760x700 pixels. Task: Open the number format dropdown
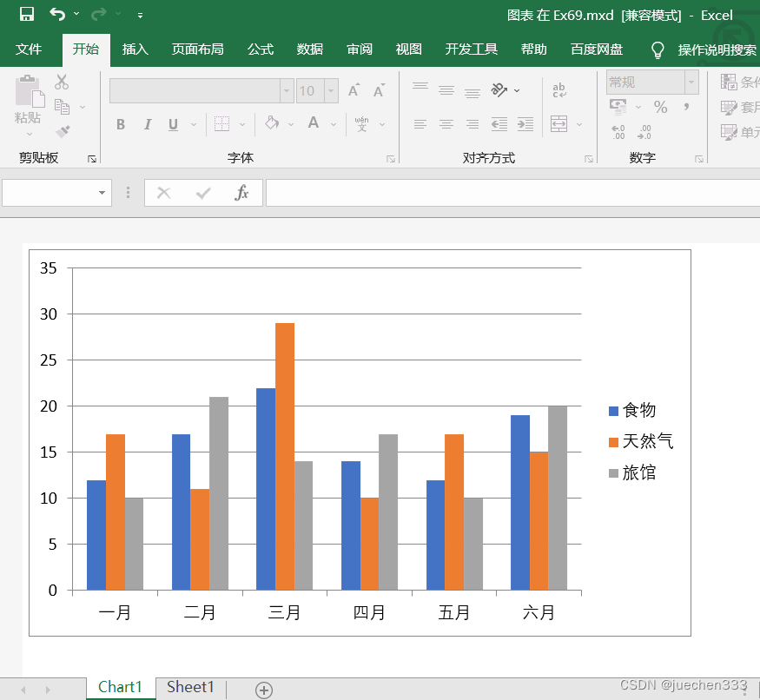click(691, 82)
